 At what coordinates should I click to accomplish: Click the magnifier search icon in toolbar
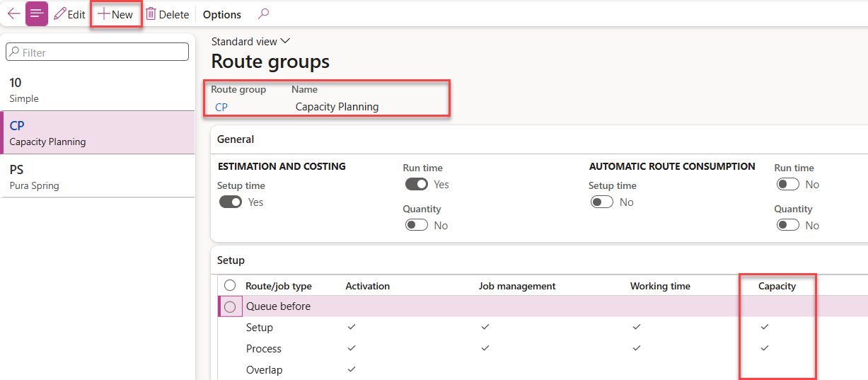tap(263, 14)
